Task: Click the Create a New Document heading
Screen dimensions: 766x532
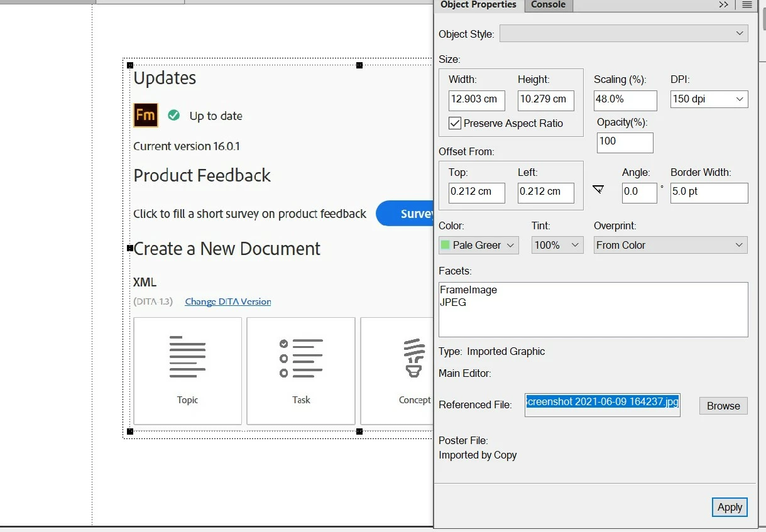Action: (x=227, y=249)
